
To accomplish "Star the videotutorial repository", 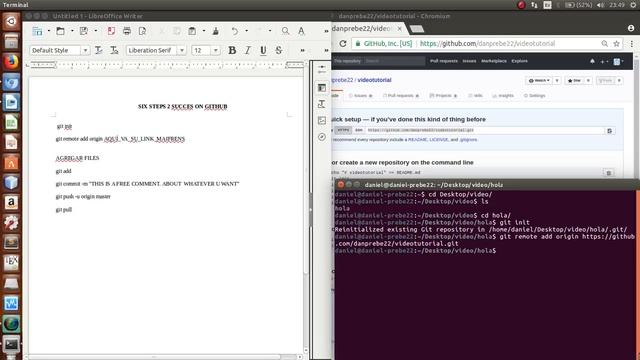I will click(x=574, y=80).
